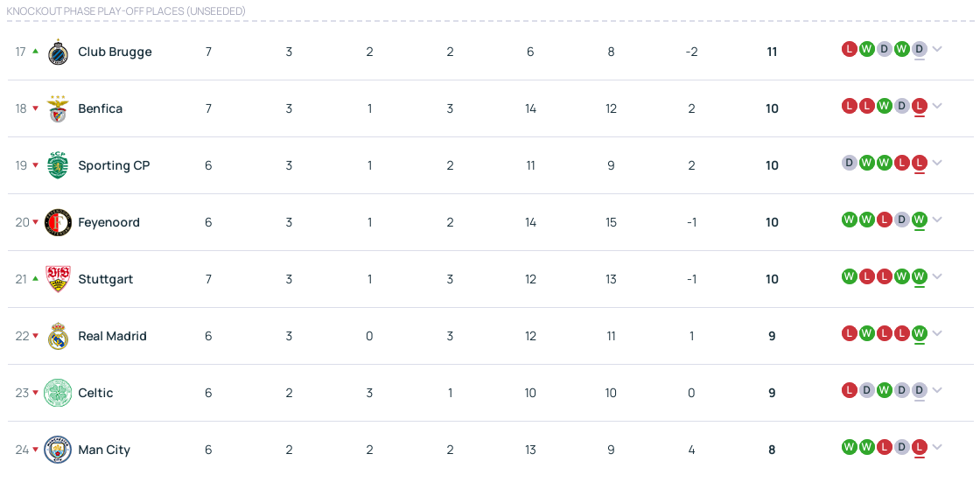Click the Real Madrid crest
The width and height of the screenshot is (980, 482).
(59, 336)
